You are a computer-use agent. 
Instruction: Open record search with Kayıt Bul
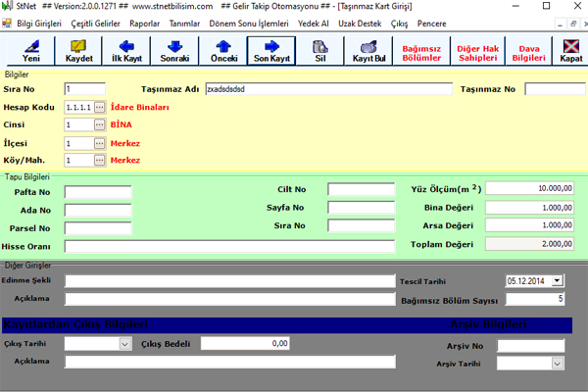tap(368, 51)
